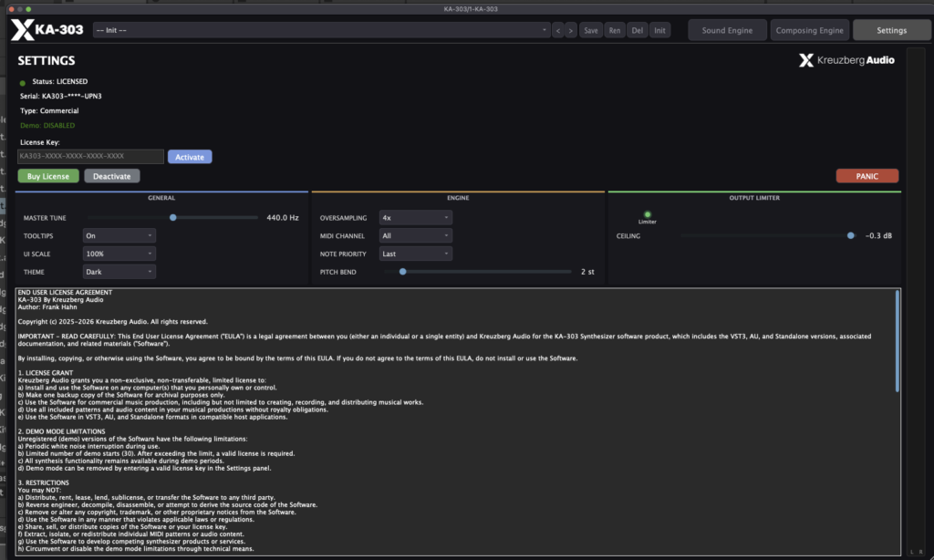The height and width of the screenshot is (560, 934).
Task: Save the current preset
Action: pyautogui.click(x=590, y=30)
